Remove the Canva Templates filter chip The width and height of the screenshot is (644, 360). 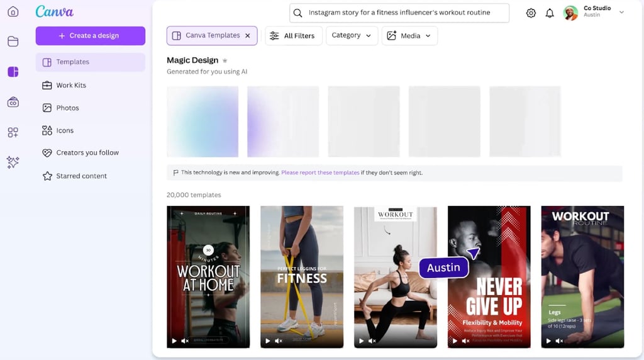click(x=248, y=36)
